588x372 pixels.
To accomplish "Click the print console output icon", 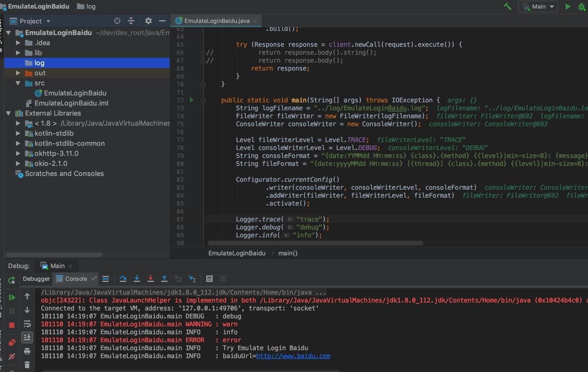I will point(27,351).
